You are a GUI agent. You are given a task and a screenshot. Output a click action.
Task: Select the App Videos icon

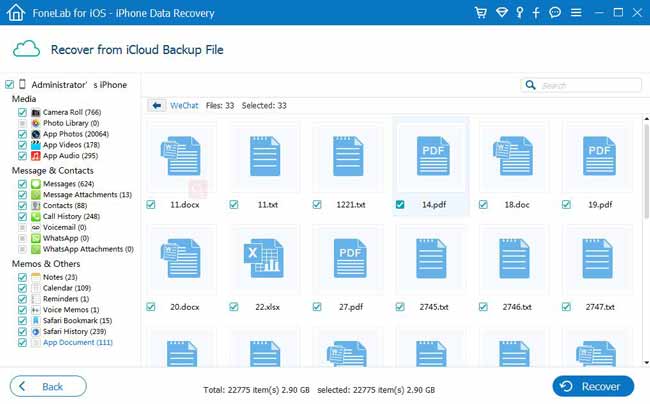pos(36,145)
